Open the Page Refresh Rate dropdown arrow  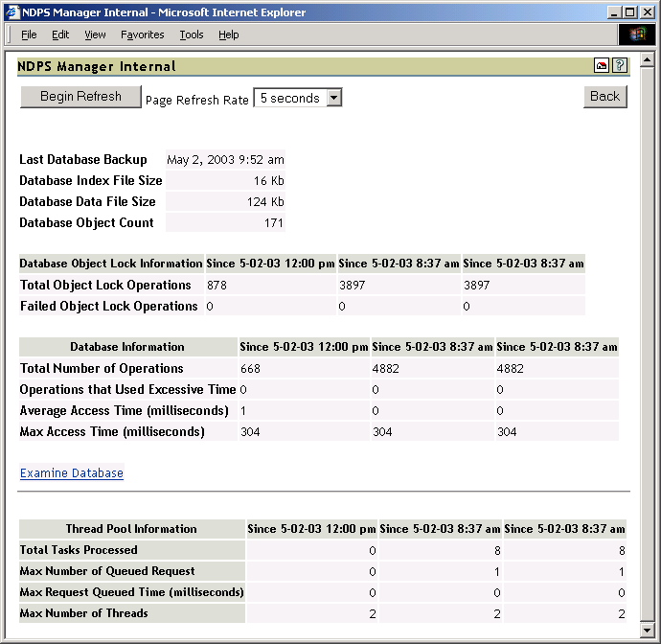point(334,98)
